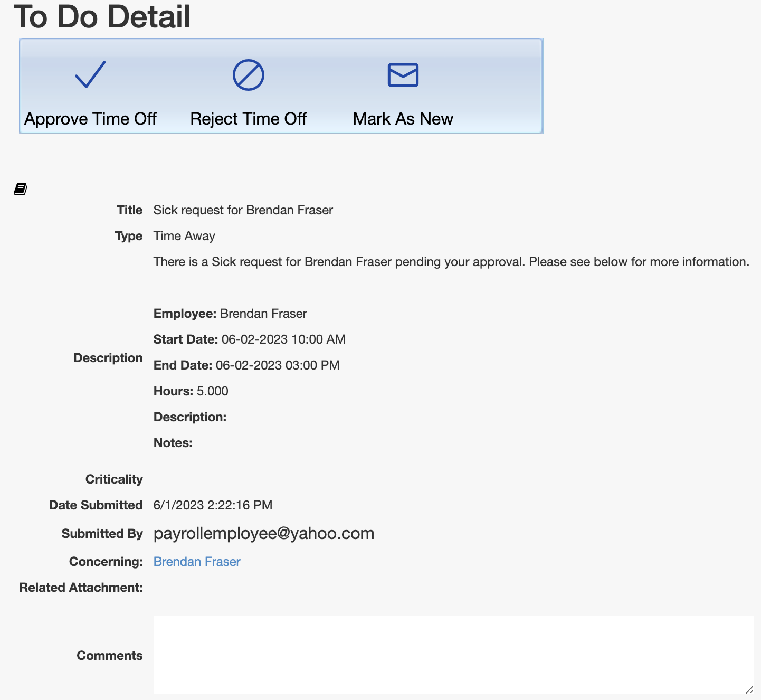Open the Brendan Fraser concerning link
761x700 pixels.
pos(196,562)
